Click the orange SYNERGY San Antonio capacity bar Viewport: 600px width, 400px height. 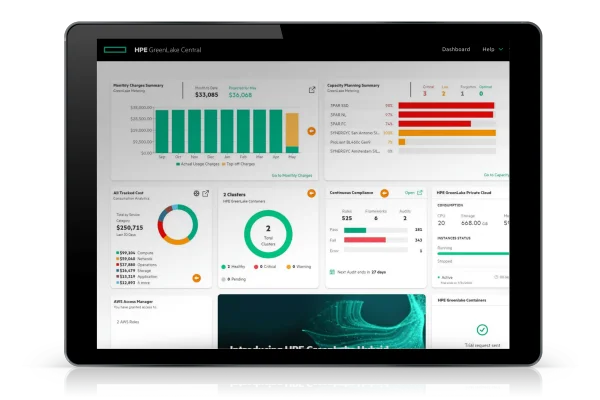447,133
